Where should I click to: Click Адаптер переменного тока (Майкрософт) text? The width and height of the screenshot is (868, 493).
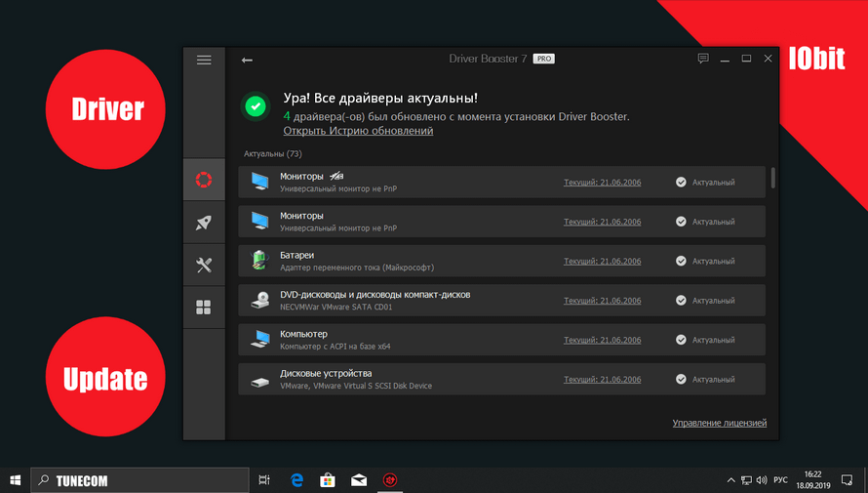357,267
